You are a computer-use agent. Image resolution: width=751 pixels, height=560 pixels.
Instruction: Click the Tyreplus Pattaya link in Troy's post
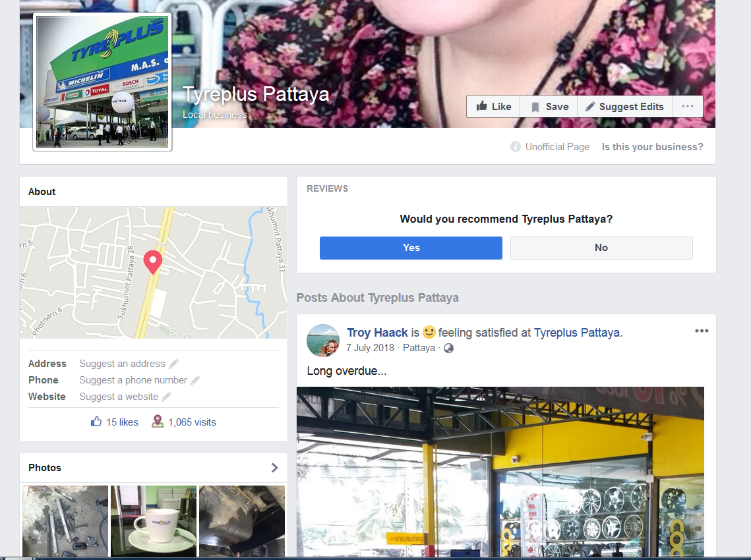tap(577, 333)
